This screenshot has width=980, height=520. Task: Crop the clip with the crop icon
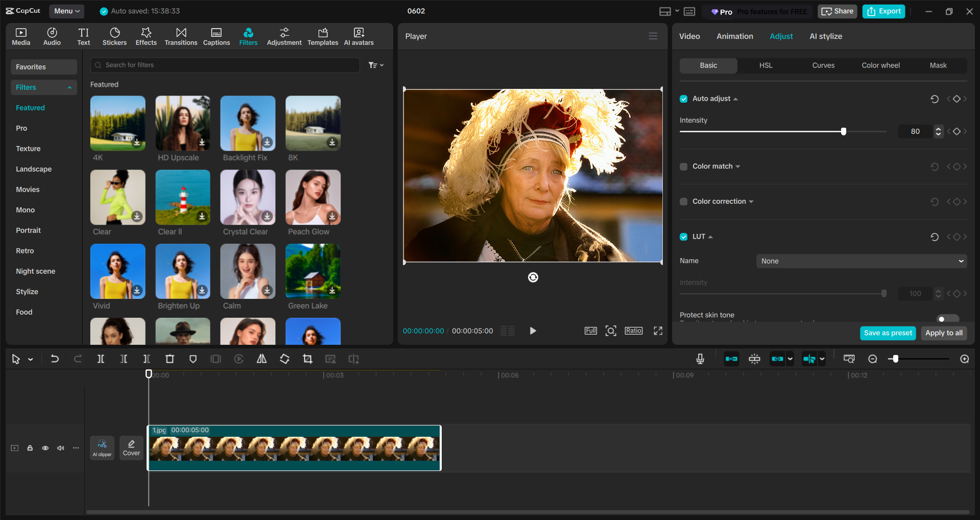click(x=307, y=359)
